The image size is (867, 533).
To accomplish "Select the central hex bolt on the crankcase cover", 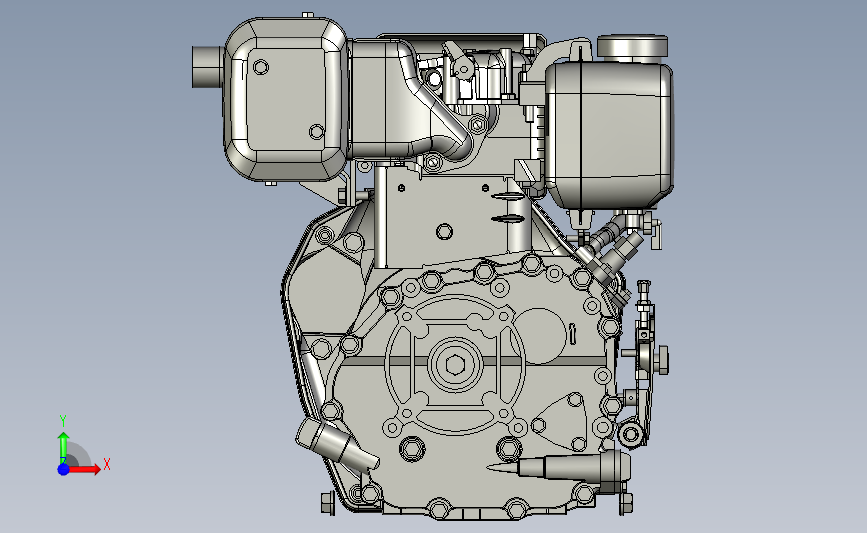I will point(455,364).
